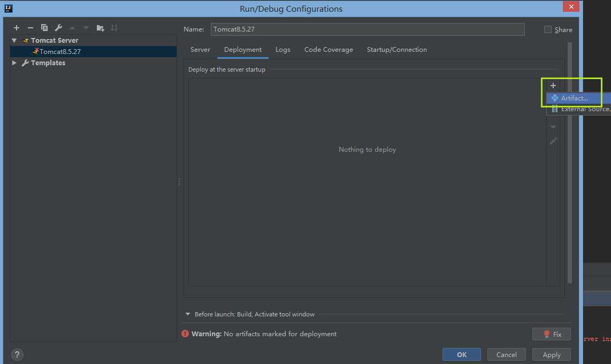The width and height of the screenshot is (611, 364).
Task: Switch to the Server tab
Action: click(200, 50)
